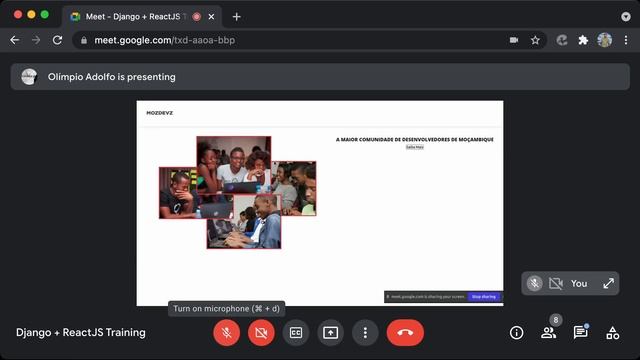Click the sync extension icon next to the star

click(562, 40)
